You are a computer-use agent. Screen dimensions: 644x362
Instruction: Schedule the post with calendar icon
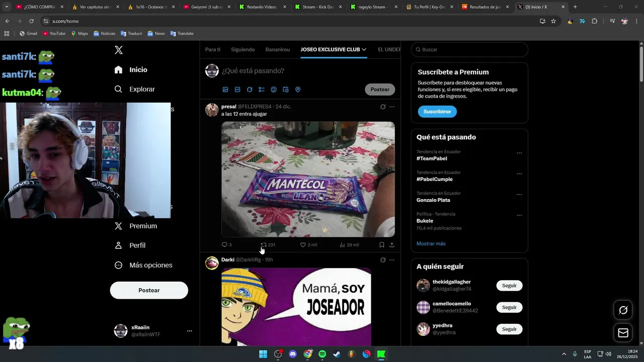coord(286,89)
